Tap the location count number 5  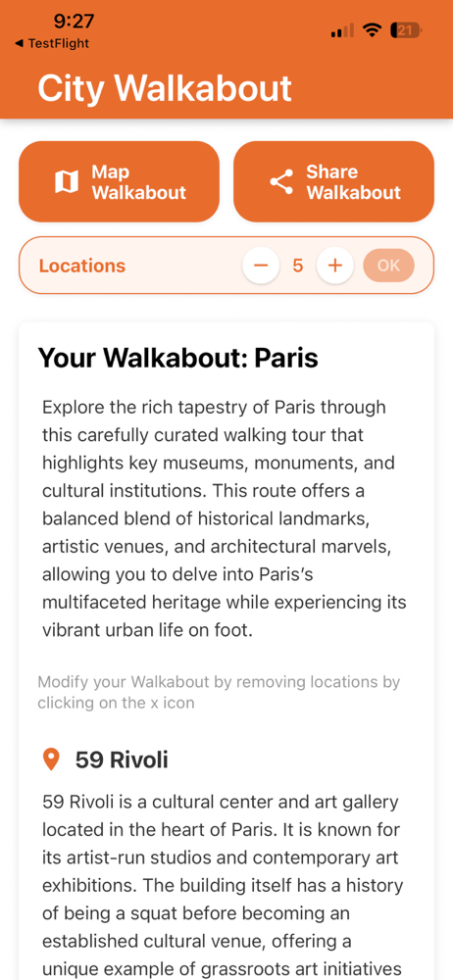[298, 266]
